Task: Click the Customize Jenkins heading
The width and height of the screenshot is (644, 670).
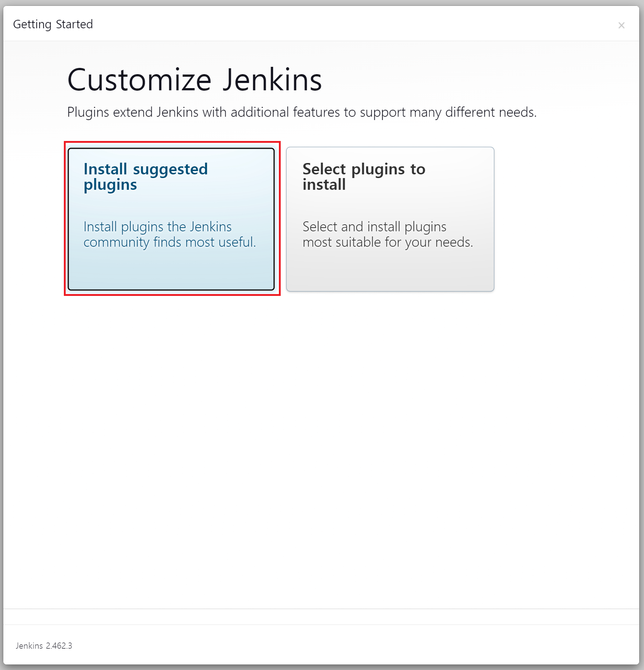Action: pyautogui.click(x=194, y=80)
